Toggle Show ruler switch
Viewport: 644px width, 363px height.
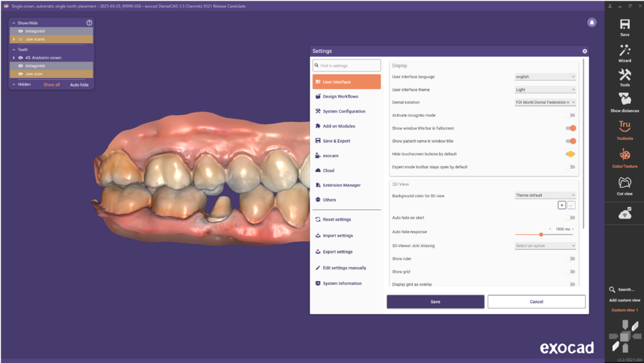[x=570, y=259]
